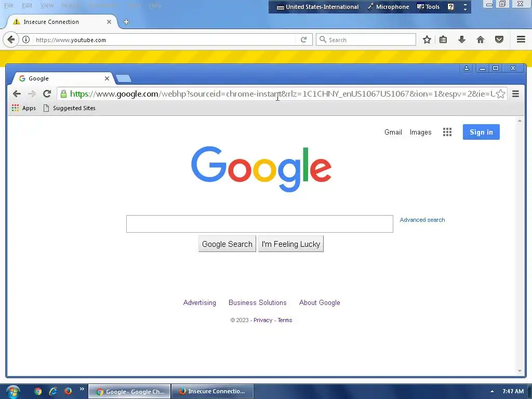Viewport: 532px width, 399px height.
Task: Open the Business Solutions link
Action: (258, 303)
